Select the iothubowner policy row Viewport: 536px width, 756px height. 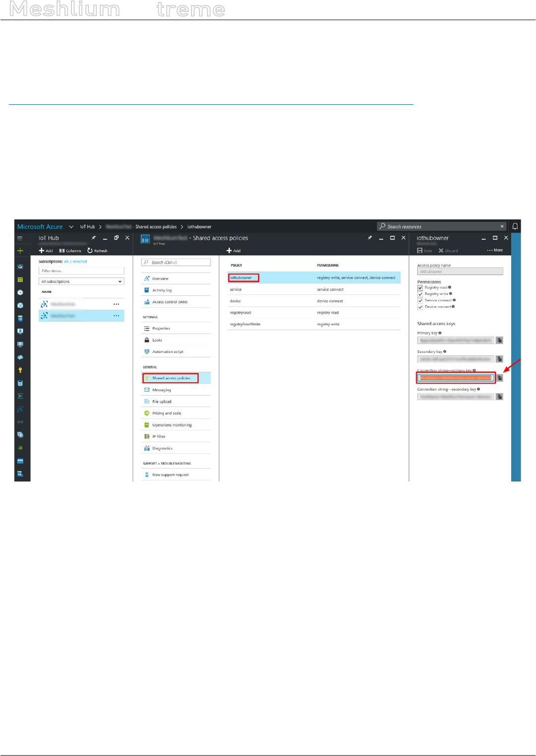[314, 277]
